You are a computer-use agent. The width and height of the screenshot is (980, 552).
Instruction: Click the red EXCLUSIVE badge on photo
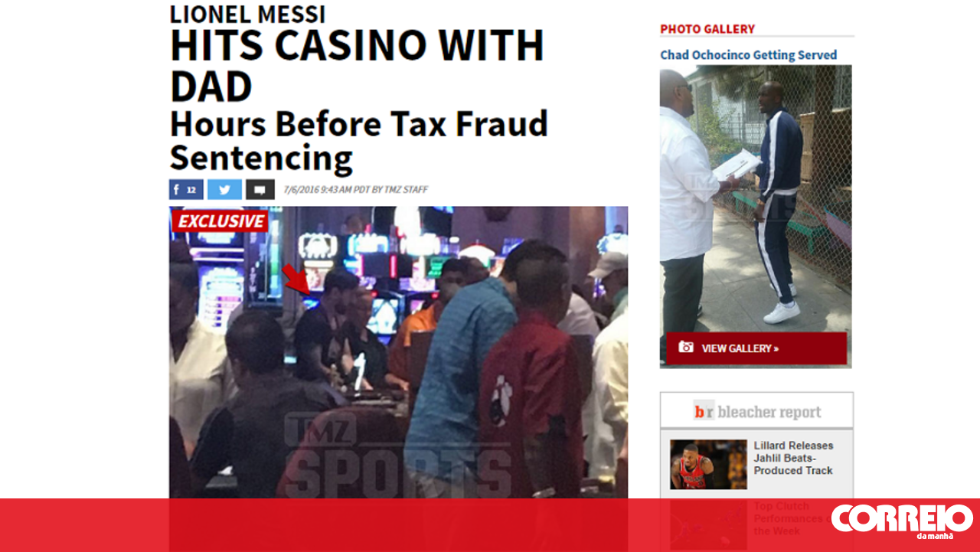(220, 221)
